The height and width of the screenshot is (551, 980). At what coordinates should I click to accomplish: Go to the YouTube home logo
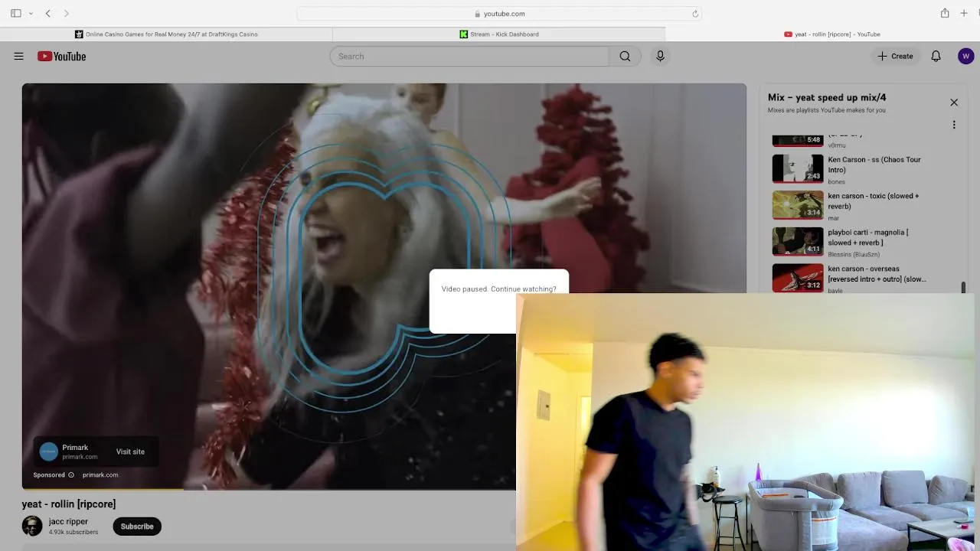[61, 56]
